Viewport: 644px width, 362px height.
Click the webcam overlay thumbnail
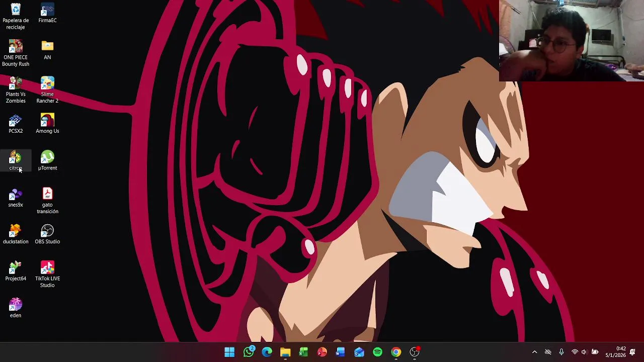click(572, 41)
